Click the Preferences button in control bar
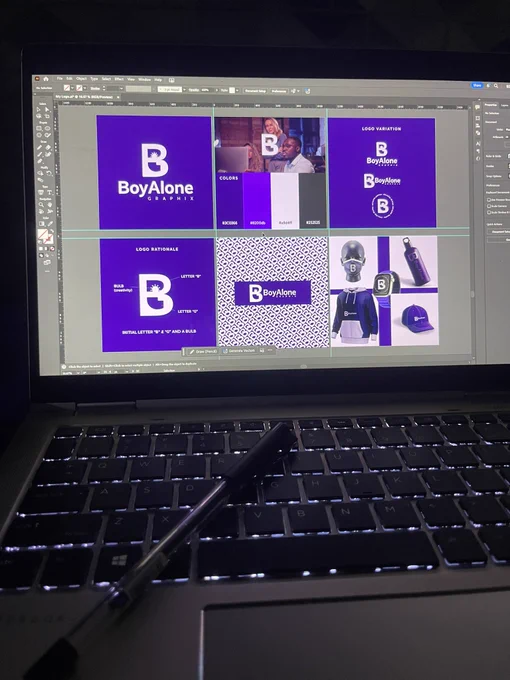 [x=279, y=91]
